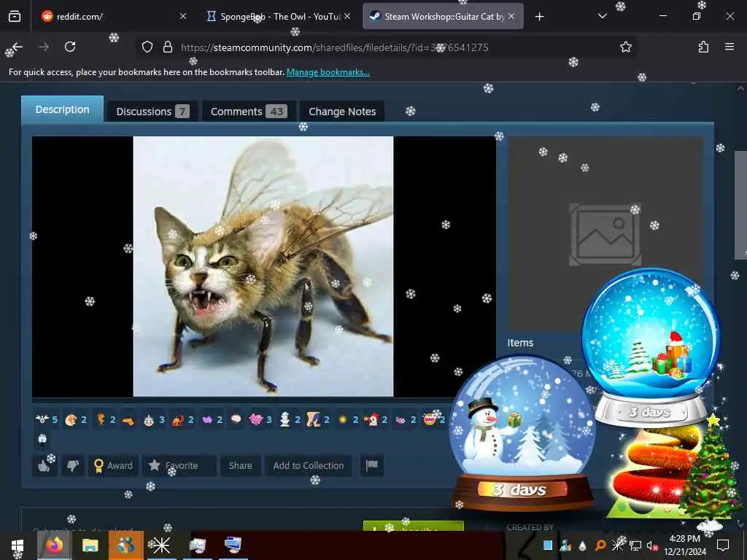Click the pink heart reward with 3
This screenshot has height=560, width=747.
coord(260,419)
